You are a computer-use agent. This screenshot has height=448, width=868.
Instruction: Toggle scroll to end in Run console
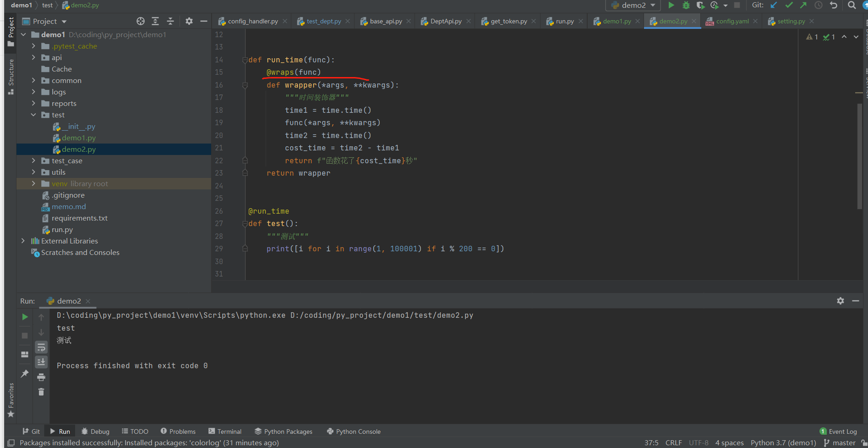coord(41,362)
